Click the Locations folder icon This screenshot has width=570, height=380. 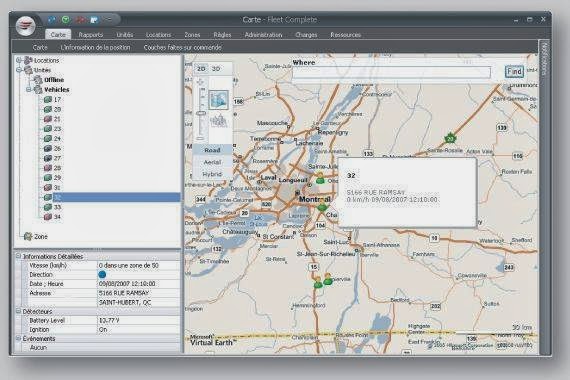(x=28, y=60)
